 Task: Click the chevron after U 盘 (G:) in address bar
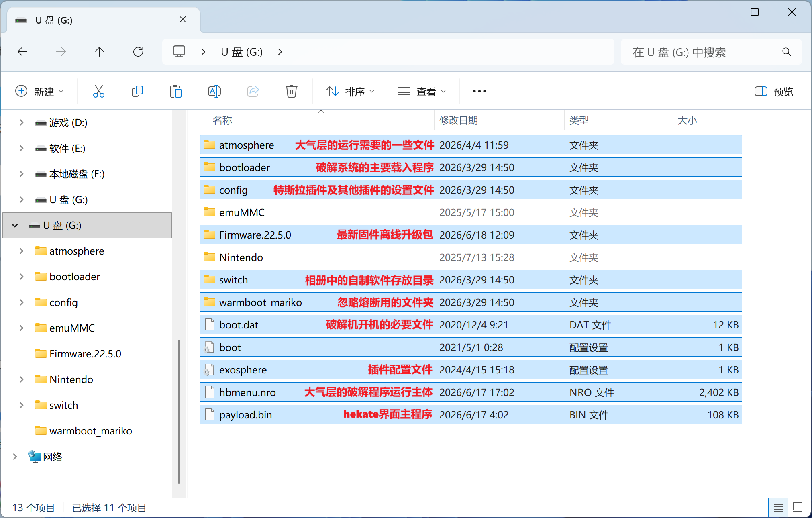point(280,52)
